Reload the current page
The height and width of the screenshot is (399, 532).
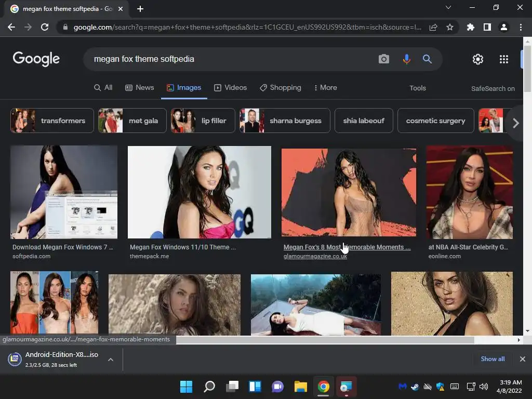click(45, 27)
